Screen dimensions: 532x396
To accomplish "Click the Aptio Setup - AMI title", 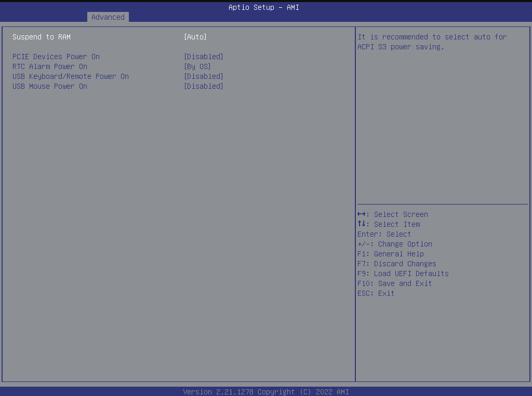I will [x=264, y=7].
